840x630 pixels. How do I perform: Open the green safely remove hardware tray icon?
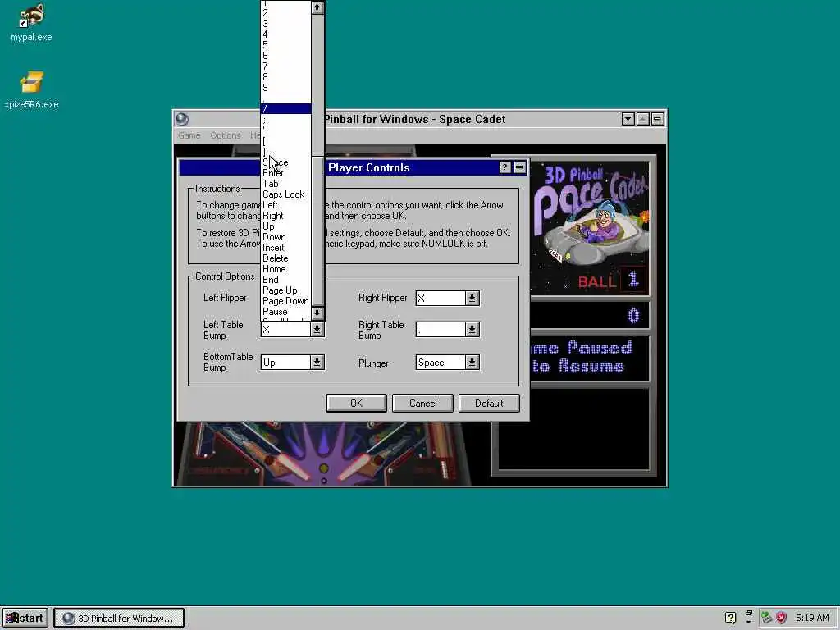tap(767, 618)
